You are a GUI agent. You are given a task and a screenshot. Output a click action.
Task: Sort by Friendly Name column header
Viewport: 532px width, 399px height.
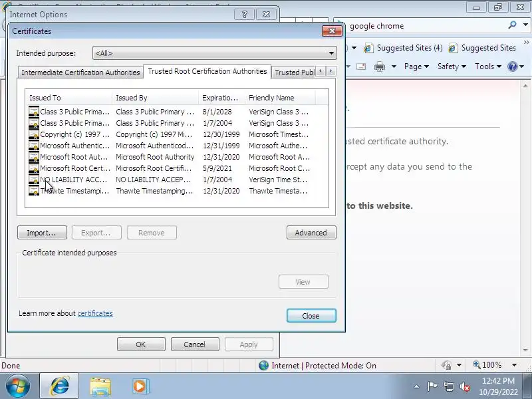coord(280,98)
